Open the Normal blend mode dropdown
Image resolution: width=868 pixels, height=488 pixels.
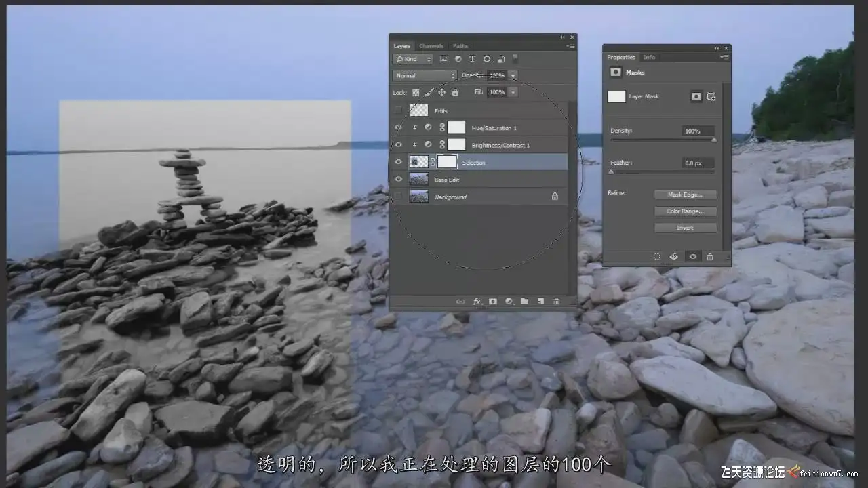point(425,75)
